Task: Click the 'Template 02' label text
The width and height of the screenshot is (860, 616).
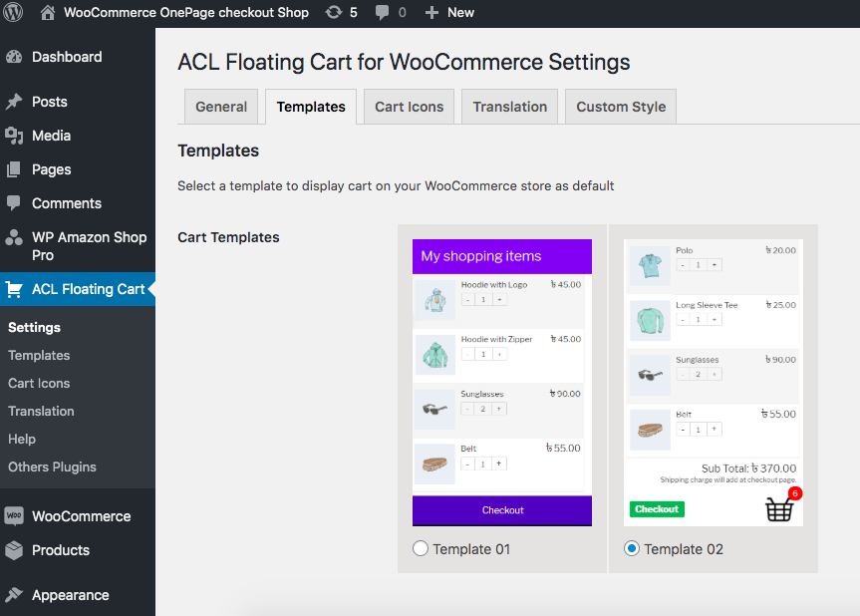Action: [x=684, y=549]
